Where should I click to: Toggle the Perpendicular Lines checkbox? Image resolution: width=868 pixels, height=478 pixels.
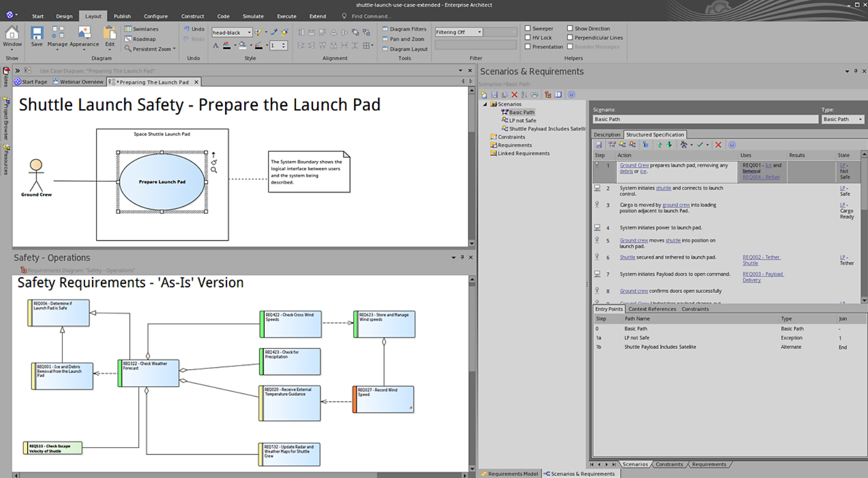(x=570, y=37)
